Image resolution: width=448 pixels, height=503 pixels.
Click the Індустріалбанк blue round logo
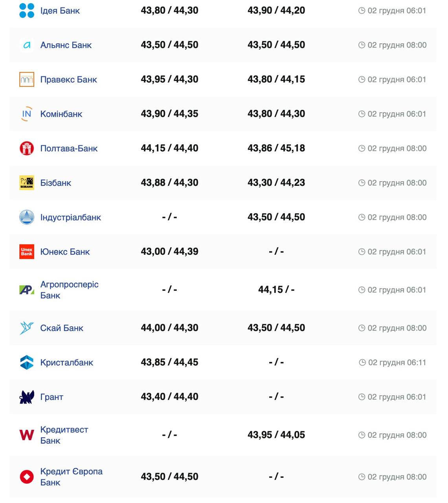[27, 217]
